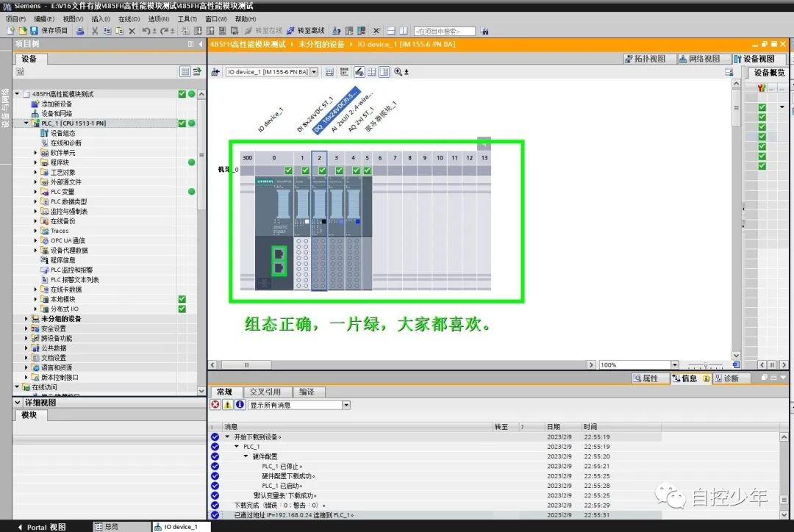Toggle the checkmark next to 分布式 I/O
The width and height of the screenshot is (794, 532).
[x=182, y=309]
